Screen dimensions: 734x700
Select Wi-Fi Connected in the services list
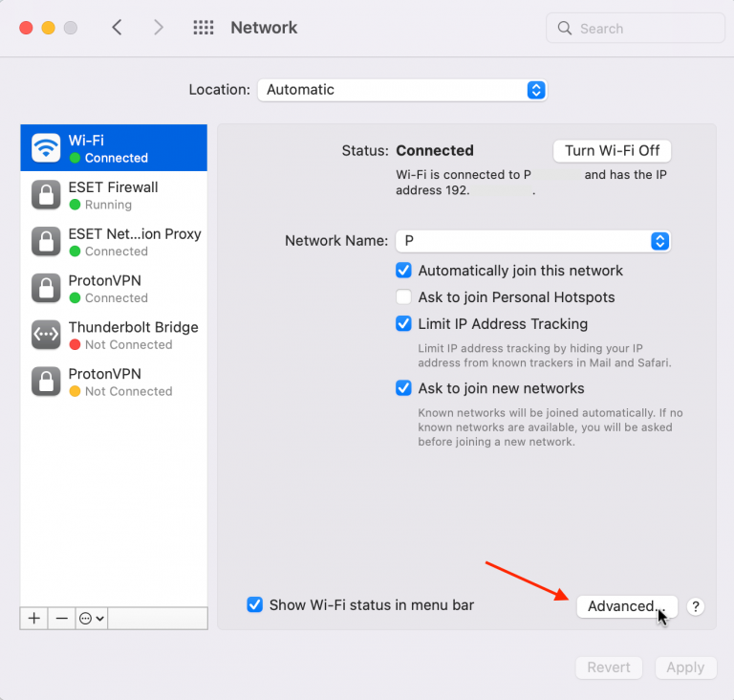(114, 147)
